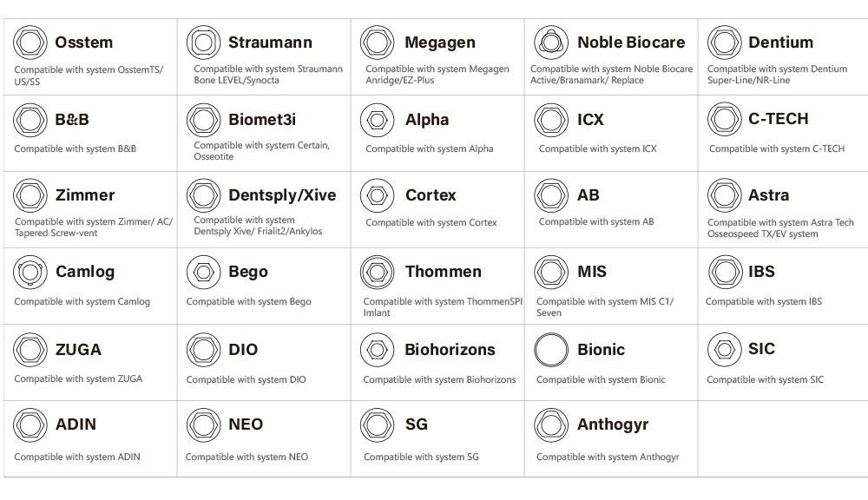Click the Noble Biocare triangular icon

(551, 43)
